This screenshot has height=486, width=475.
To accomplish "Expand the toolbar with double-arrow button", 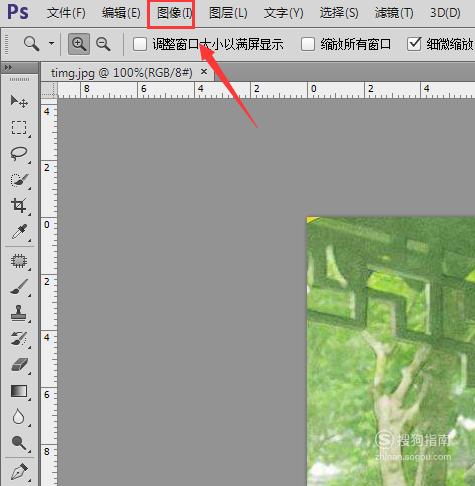I will pyautogui.click(x=9, y=68).
